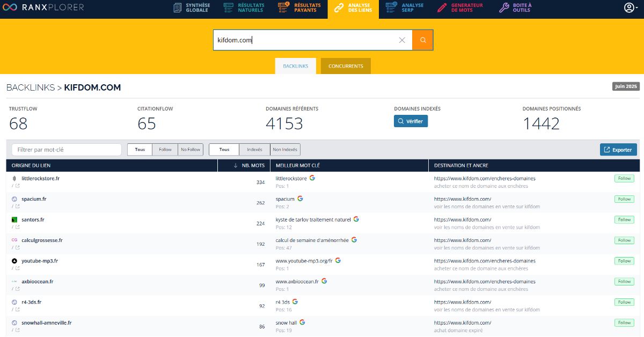The image size is (644, 337).
Task: Switch to the Concurrents tab
Action: (x=346, y=66)
